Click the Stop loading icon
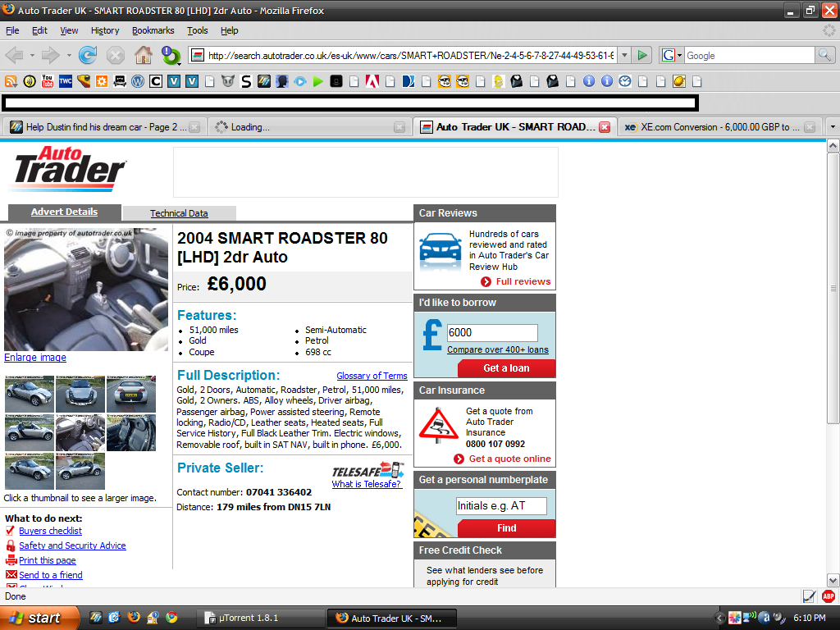The width and height of the screenshot is (840, 630). (115, 55)
